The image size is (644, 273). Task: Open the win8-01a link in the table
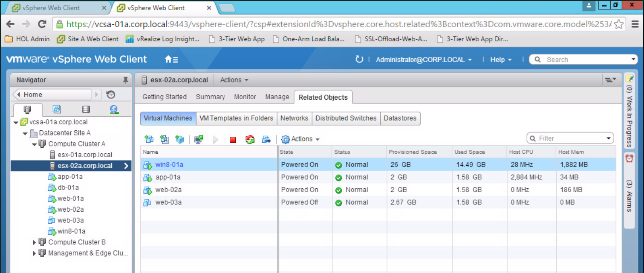[169, 164]
